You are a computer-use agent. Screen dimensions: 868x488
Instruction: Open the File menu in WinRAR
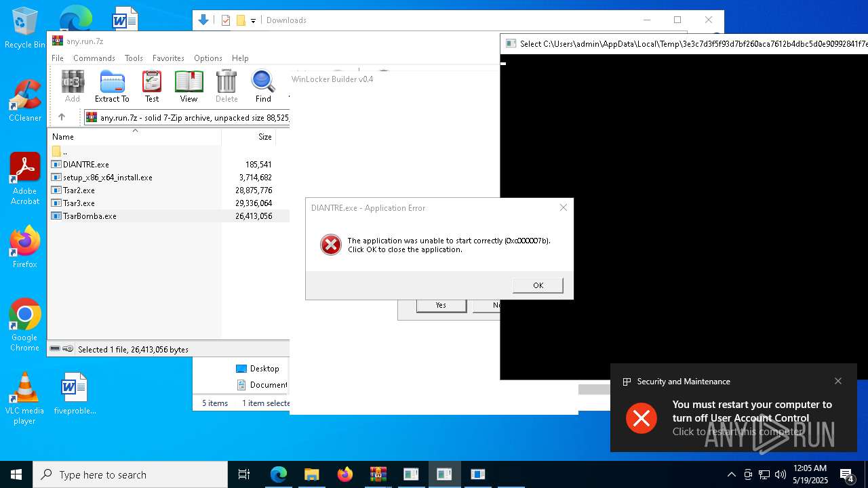pos(58,58)
